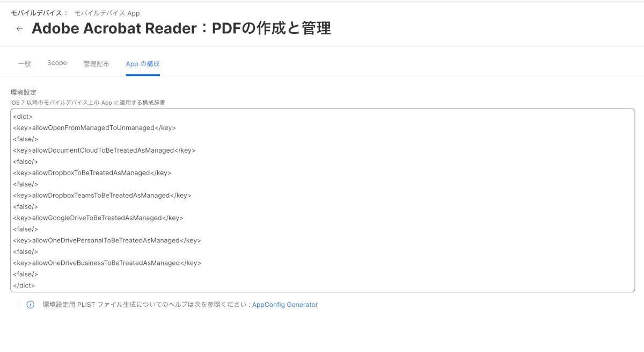
Task: Click the allowOneDriveBusinessToBeTreatedAsManaged key line
Action: tap(107, 263)
